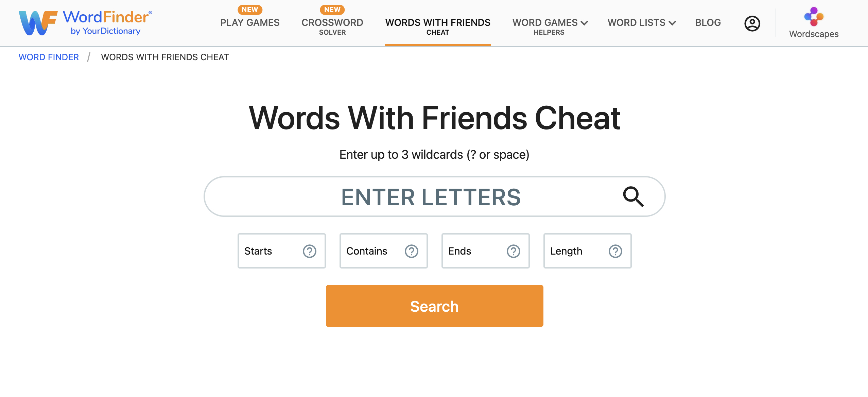The height and width of the screenshot is (397, 868).
Task: Click the Ends filter help icon
Action: pos(513,251)
